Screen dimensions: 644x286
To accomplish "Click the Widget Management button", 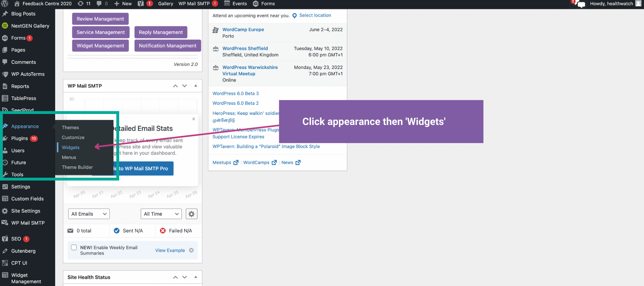I will click(x=100, y=46).
